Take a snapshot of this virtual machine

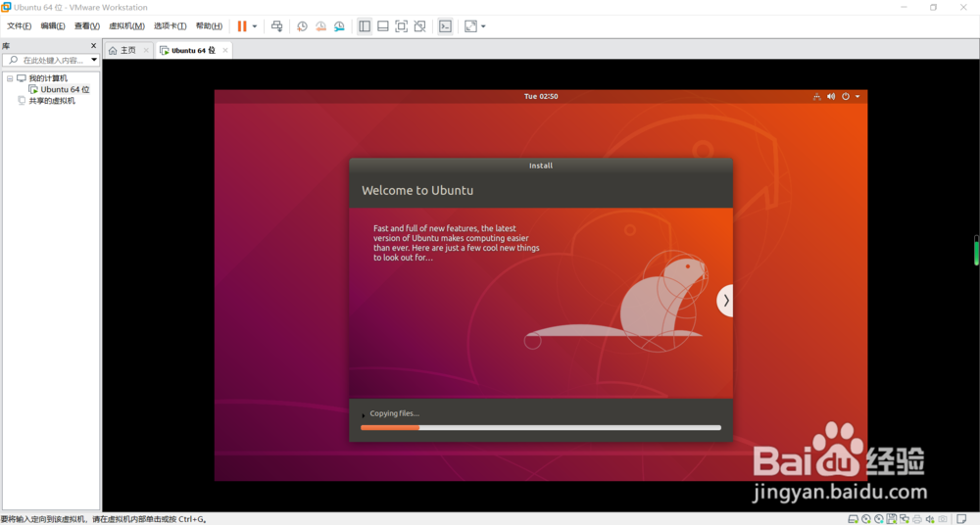pyautogui.click(x=302, y=26)
